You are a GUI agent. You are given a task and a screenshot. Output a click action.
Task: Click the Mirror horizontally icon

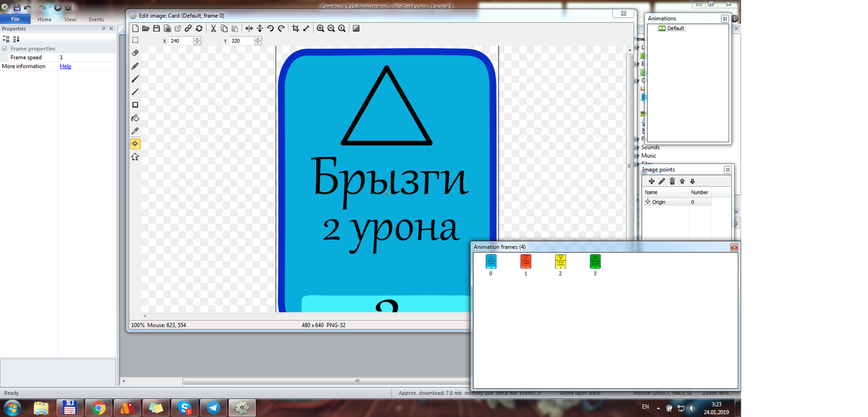[x=249, y=28]
